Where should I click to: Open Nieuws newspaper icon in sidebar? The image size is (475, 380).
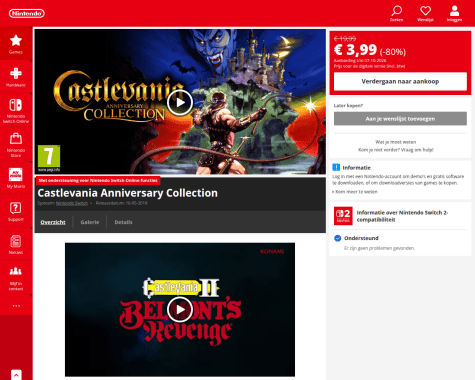click(x=16, y=241)
